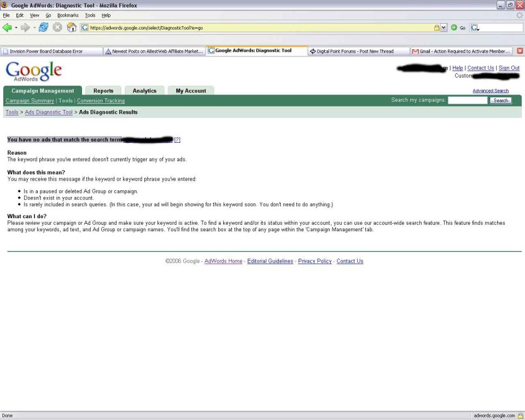Image resolution: width=525 pixels, height=420 pixels.
Task: Click the Conversion Tracking link
Action: point(101,101)
